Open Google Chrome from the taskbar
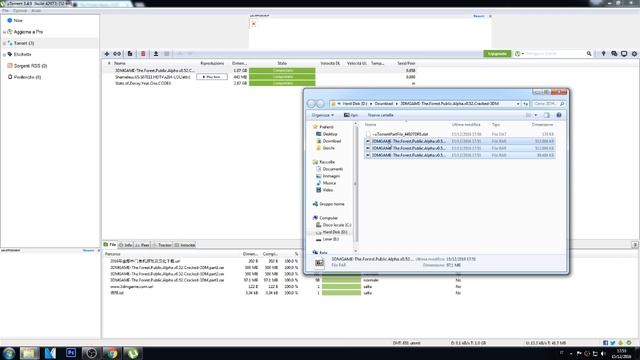640x360 pixels. (x=112, y=353)
